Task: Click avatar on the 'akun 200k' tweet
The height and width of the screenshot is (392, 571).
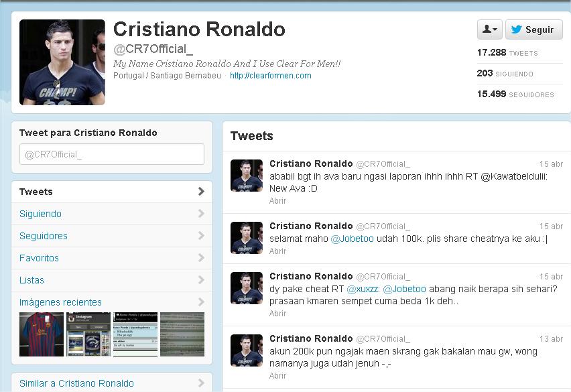Action: (x=247, y=350)
